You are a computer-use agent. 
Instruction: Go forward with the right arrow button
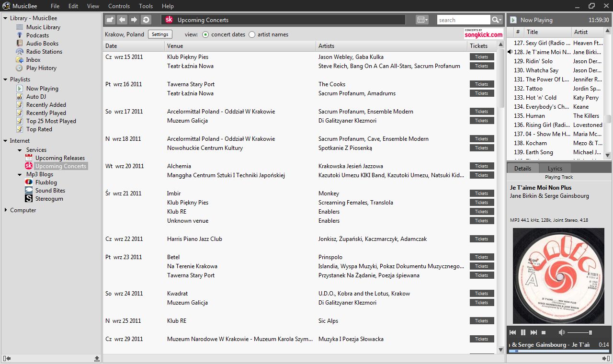(134, 20)
